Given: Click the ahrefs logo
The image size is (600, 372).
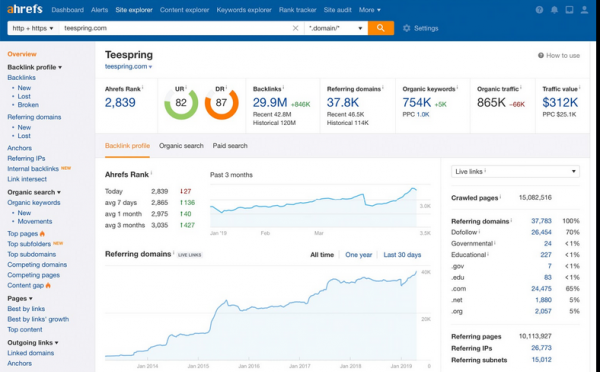Looking at the screenshot, I should tap(25, 9).
